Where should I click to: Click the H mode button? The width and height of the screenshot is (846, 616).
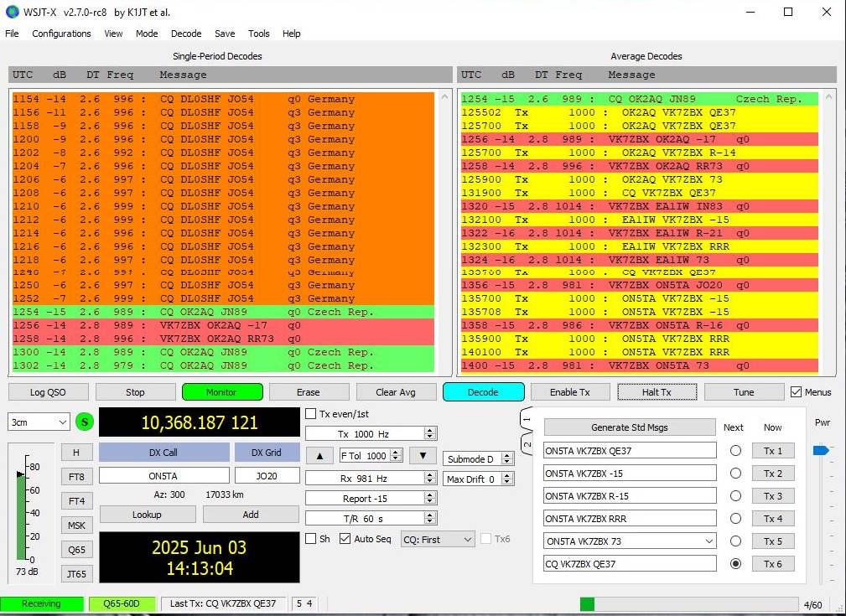(76, 453)
